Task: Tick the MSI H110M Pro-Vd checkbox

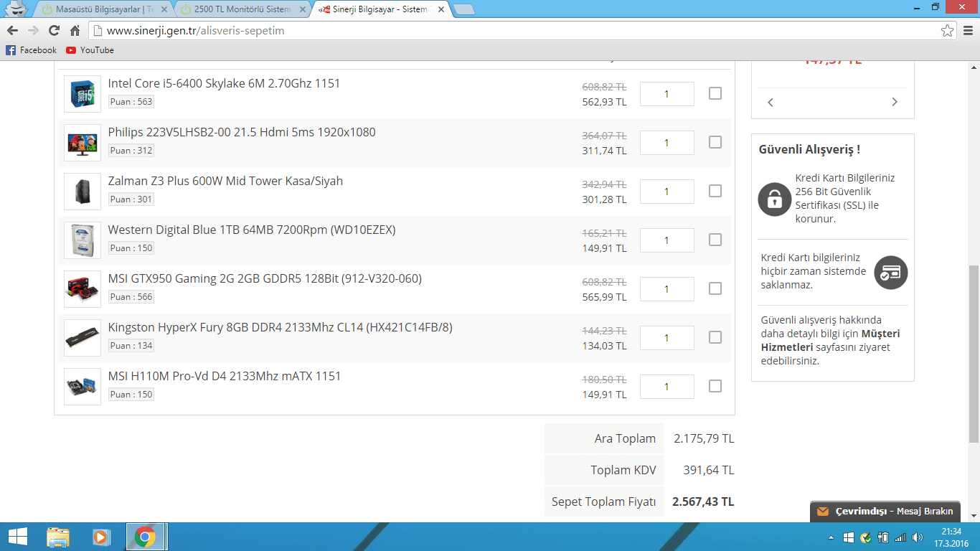Action: click(x=715, y=386)
